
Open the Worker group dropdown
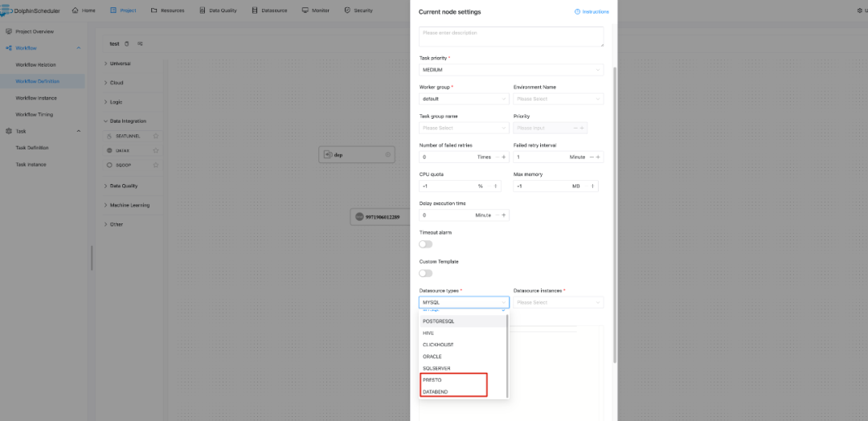point(464,99)
